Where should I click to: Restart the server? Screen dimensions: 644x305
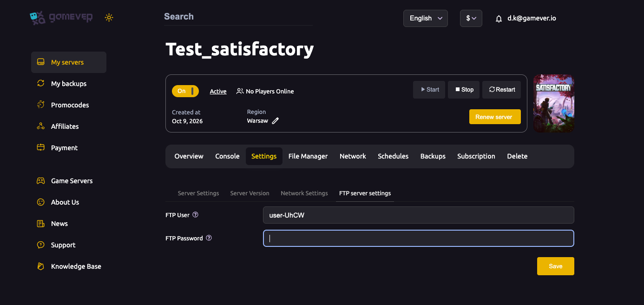click(502, 90)
